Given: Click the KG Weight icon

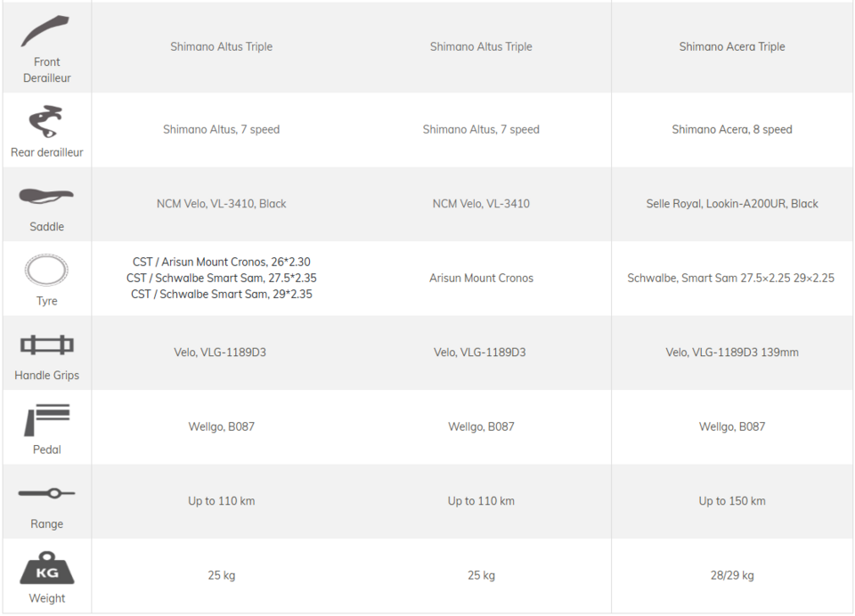Looking at the screenshot, I should [x=47, y=568].
